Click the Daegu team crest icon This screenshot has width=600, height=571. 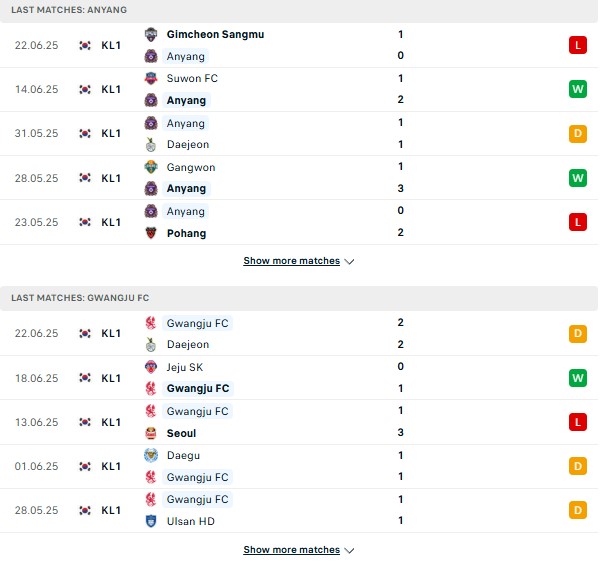tap(151, 455)
